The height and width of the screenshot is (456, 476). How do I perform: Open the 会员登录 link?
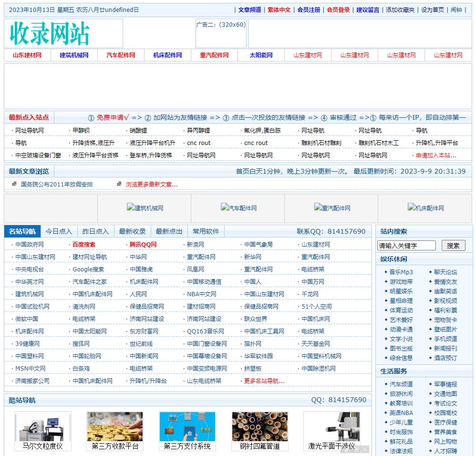(338, 10)
